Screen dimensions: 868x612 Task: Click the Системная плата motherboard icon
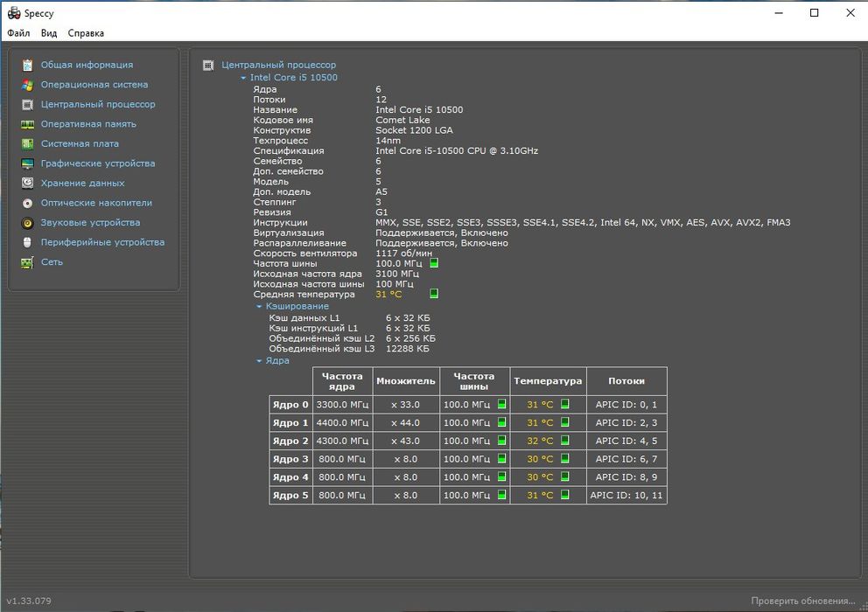tap(27, 144)
